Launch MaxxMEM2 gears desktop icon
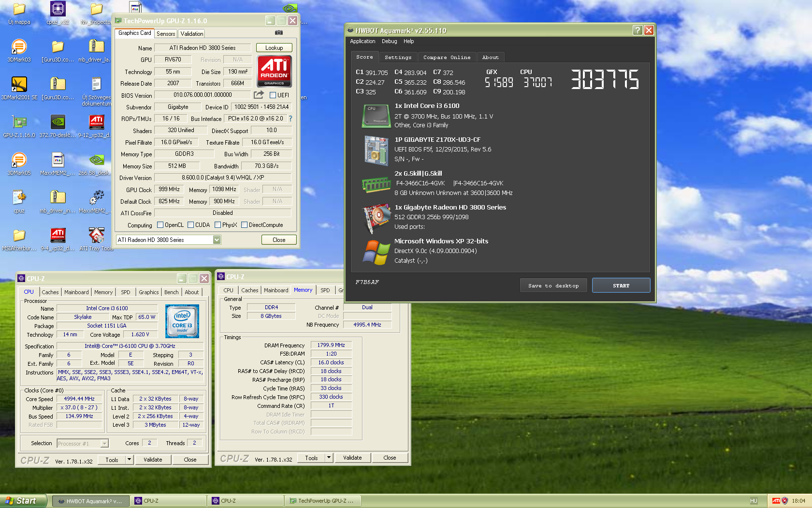This screenshot has height=508, width=812. [x=96, y=202]
